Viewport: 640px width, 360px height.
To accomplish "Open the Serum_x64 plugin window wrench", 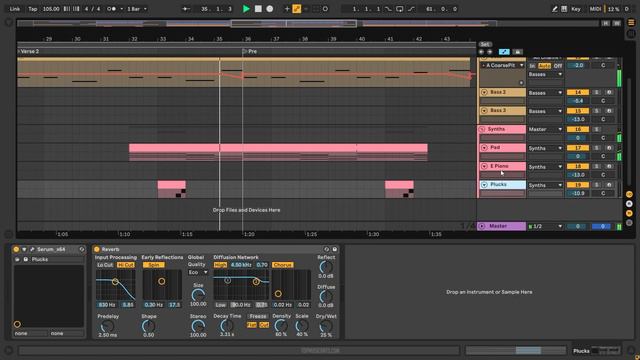I will (x=32, y=249).
